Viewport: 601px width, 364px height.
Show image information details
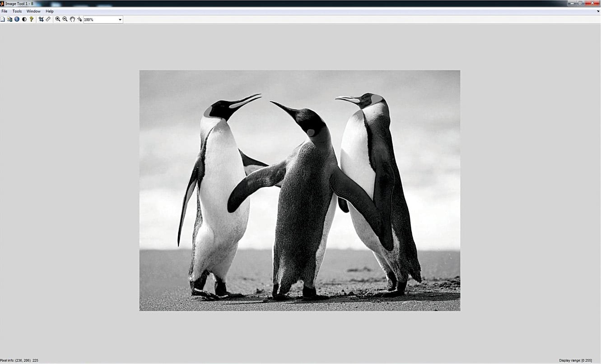pos(17,19)
